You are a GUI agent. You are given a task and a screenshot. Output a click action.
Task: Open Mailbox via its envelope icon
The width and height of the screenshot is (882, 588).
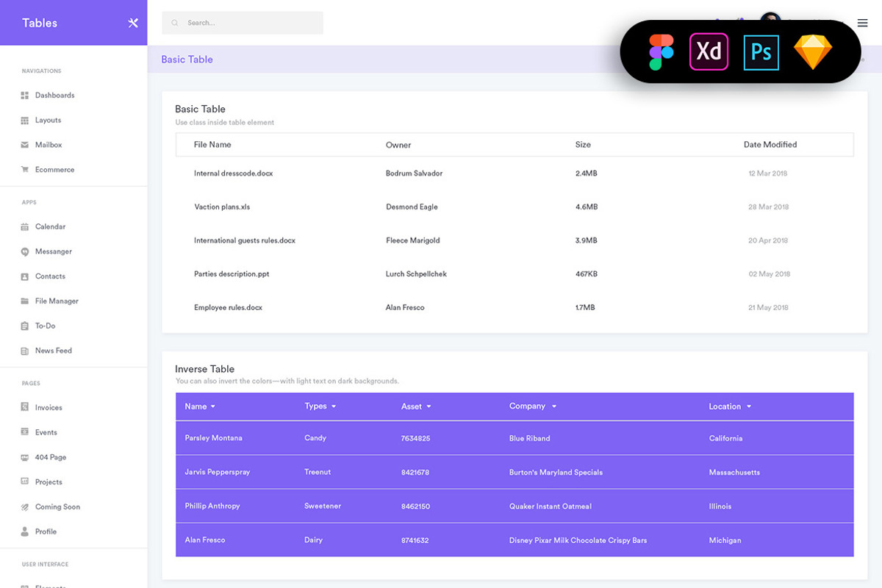coord(25,144)
